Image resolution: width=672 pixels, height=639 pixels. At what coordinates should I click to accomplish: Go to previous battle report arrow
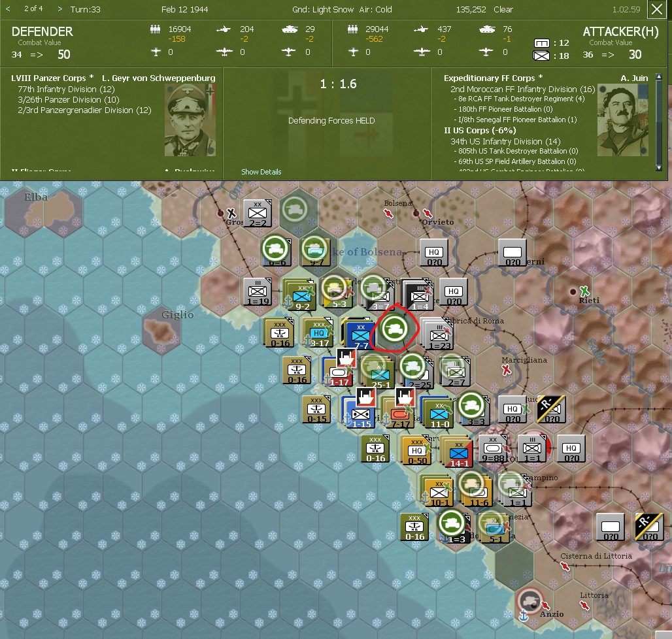[8, 8]
